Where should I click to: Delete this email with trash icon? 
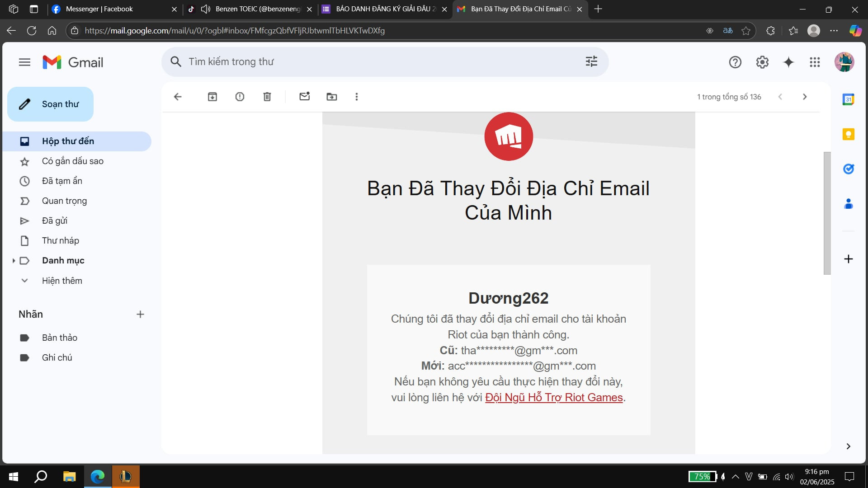tap(267, 97)
